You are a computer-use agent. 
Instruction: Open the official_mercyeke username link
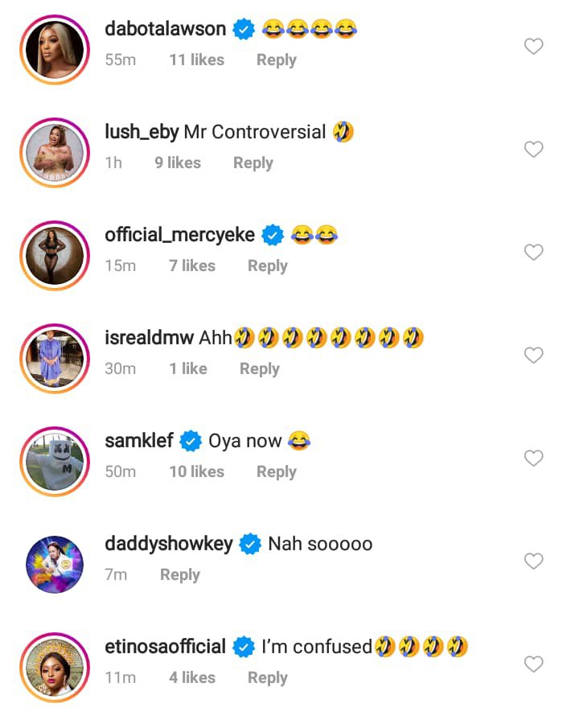pos(179,235)
